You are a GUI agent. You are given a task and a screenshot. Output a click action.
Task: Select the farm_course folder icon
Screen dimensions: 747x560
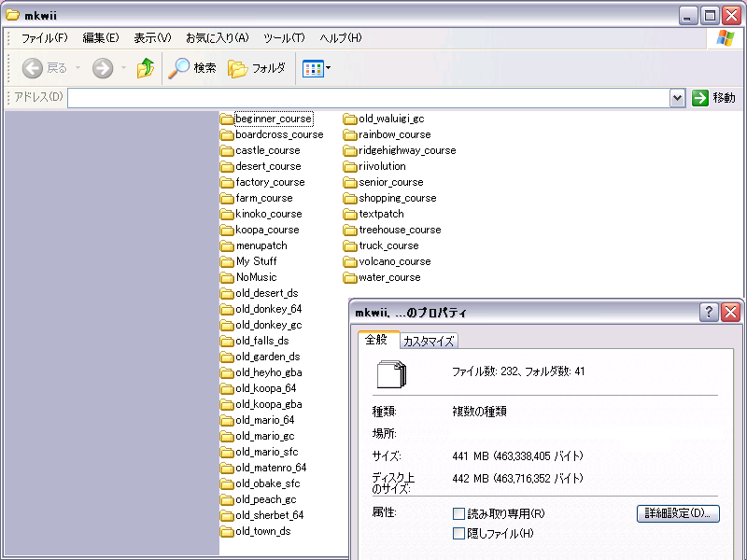[227, 199]
